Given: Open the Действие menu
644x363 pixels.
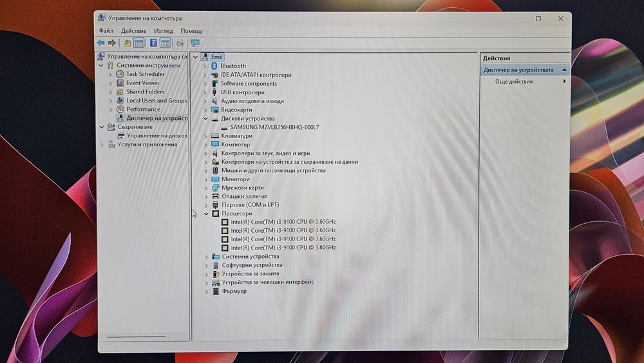Looking at the screenshot, I should (x=133, y=31).
